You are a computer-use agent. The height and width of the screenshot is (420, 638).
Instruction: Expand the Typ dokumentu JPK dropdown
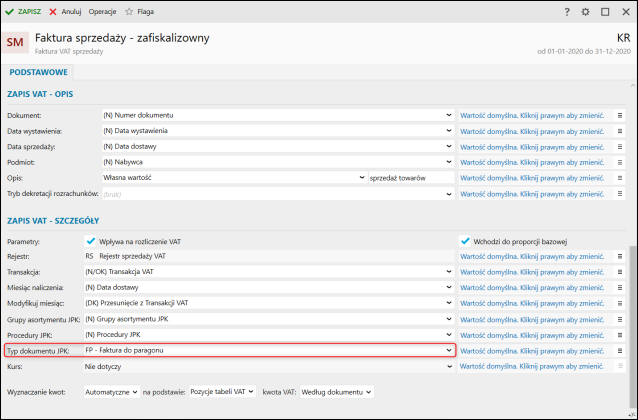(449, 351)
